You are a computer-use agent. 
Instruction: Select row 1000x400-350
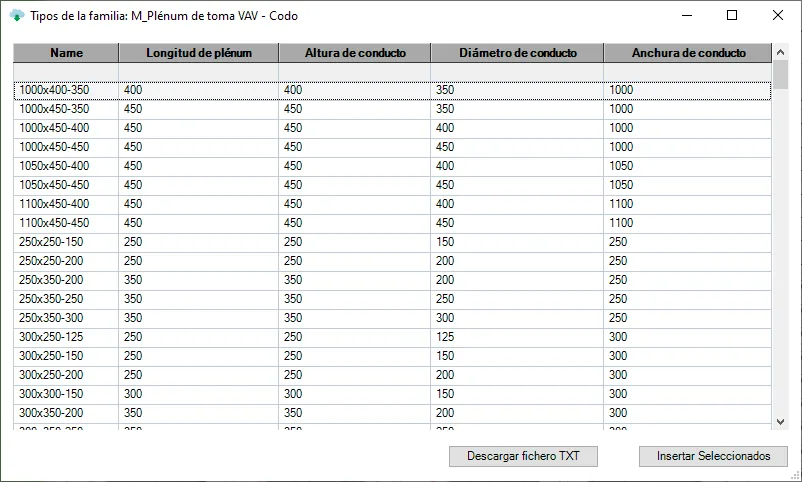coord(392,90)
